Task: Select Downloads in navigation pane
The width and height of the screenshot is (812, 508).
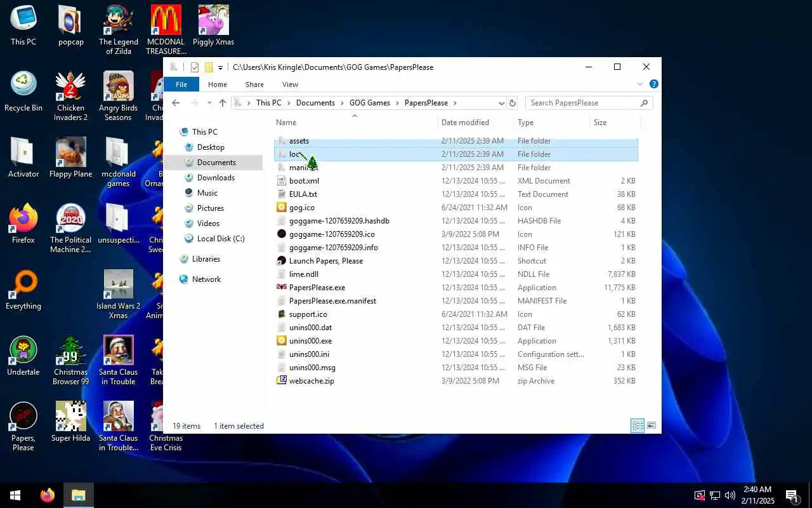Action: click(216, 178)
